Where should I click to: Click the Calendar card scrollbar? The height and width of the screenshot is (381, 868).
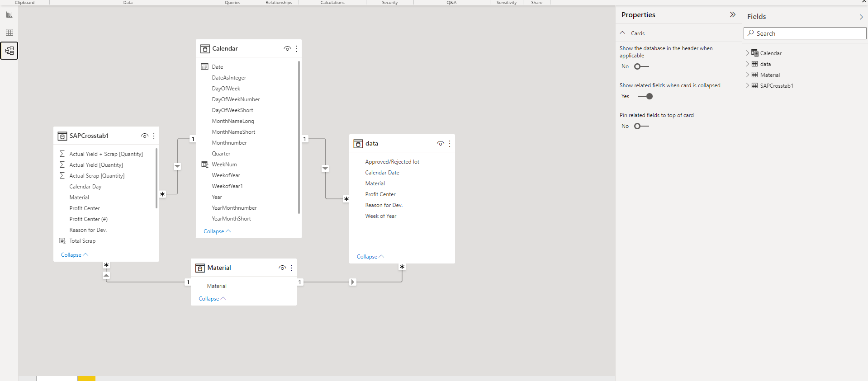tap(299, 137)
